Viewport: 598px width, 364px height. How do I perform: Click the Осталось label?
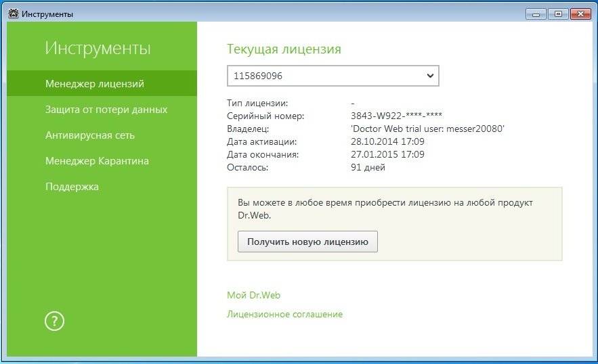(247, 167)
